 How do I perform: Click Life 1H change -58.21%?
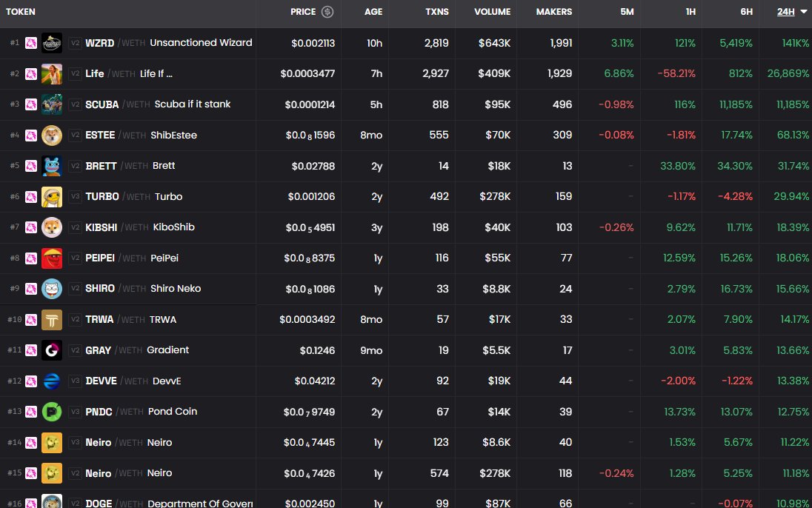(x=676, y=73)
